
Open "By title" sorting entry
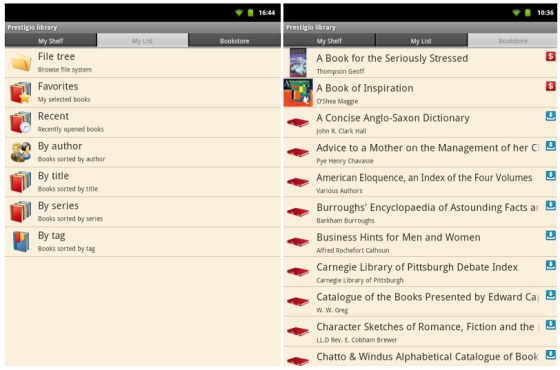[143, 182]
